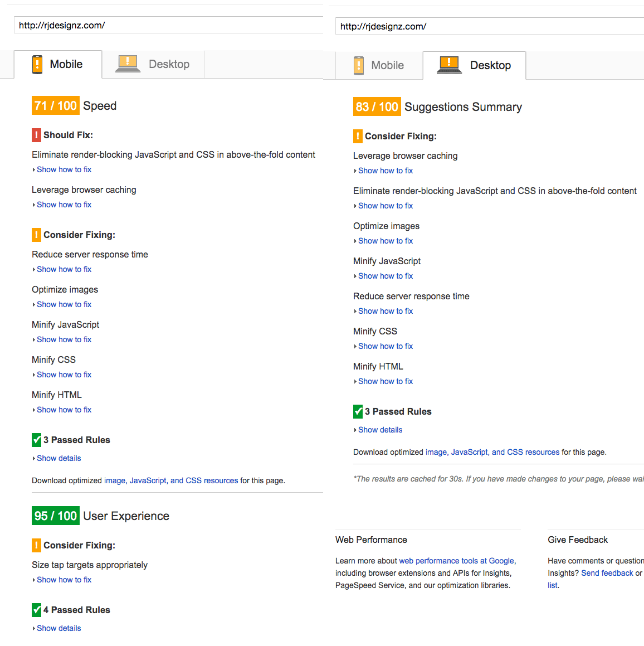Click the orange mobile phone icon in left panel

point(37,65)
